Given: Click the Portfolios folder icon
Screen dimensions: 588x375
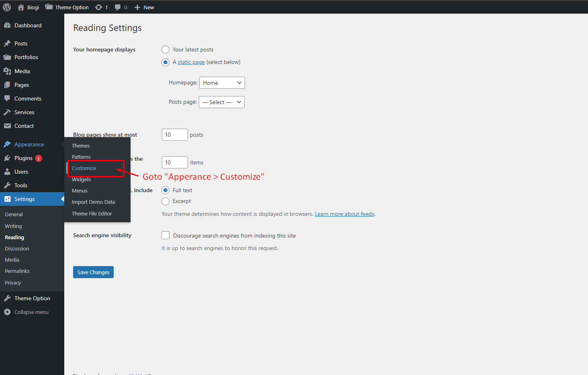Looking at the screenshot, I should [7, 57].
